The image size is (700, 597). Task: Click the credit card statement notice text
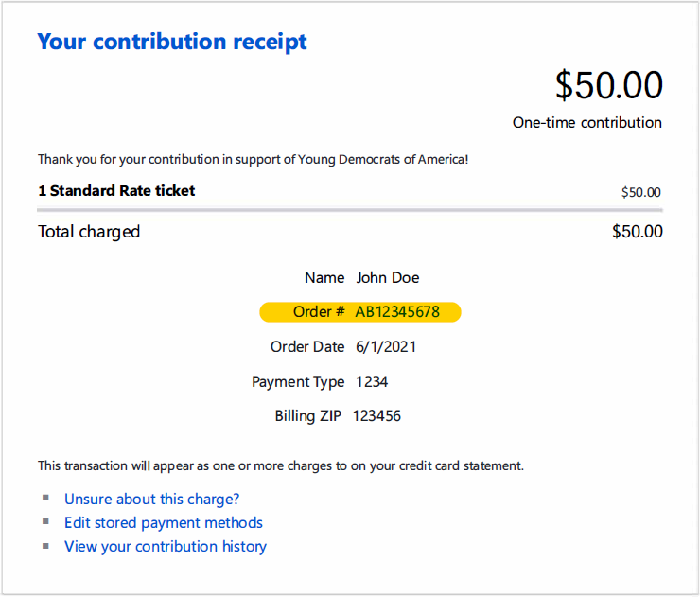pos(281,465)
